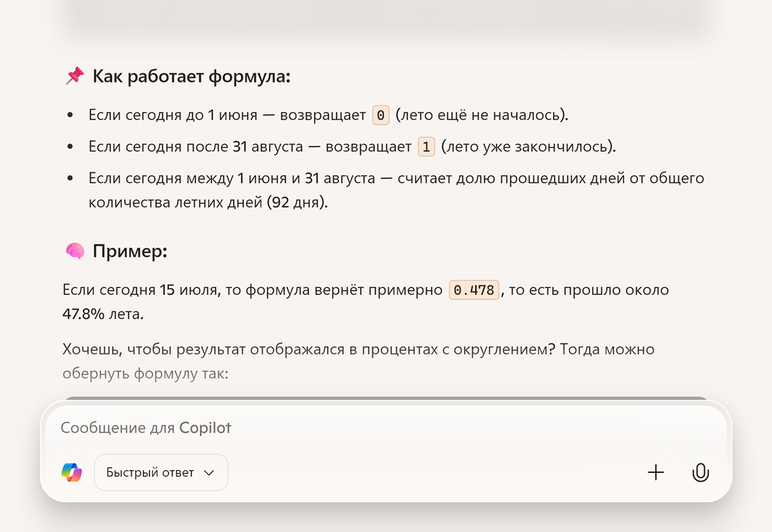This screenshot has width=772, height=532.
Task: Click the blurred block at the top
Action: point(386,18)
